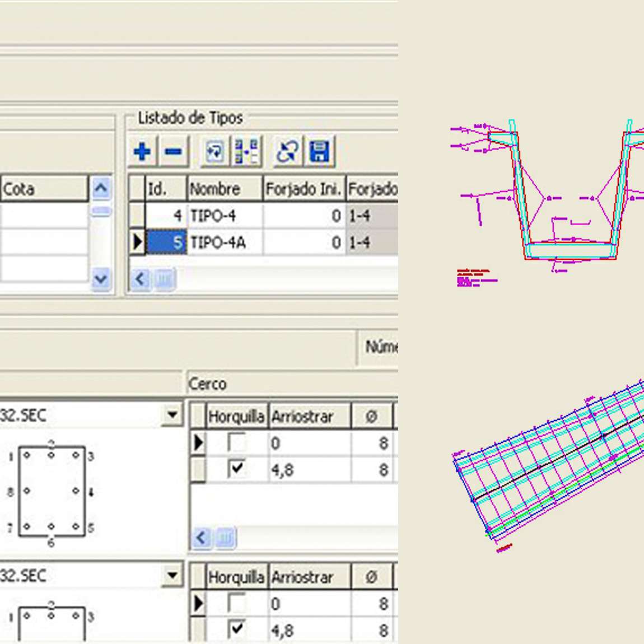The width and height of the screenshot is (644, 644).
Task: Check the Horquilla box in first upper Cerco row
Action: [x=237, y=443]
